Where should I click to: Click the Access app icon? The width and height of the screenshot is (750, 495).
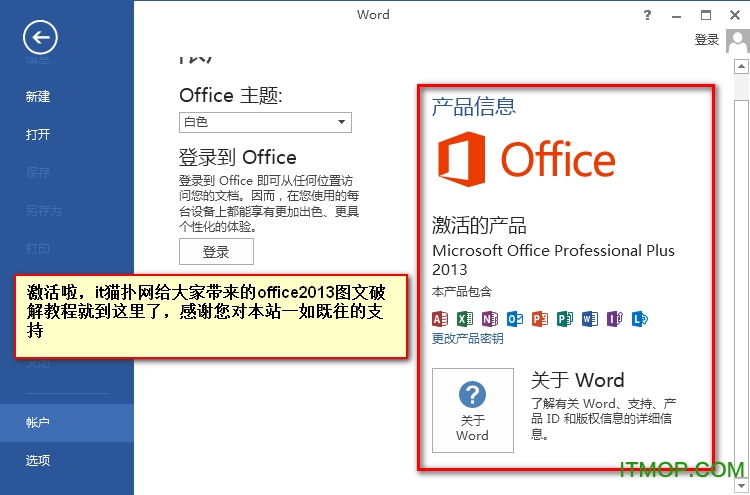440,319
